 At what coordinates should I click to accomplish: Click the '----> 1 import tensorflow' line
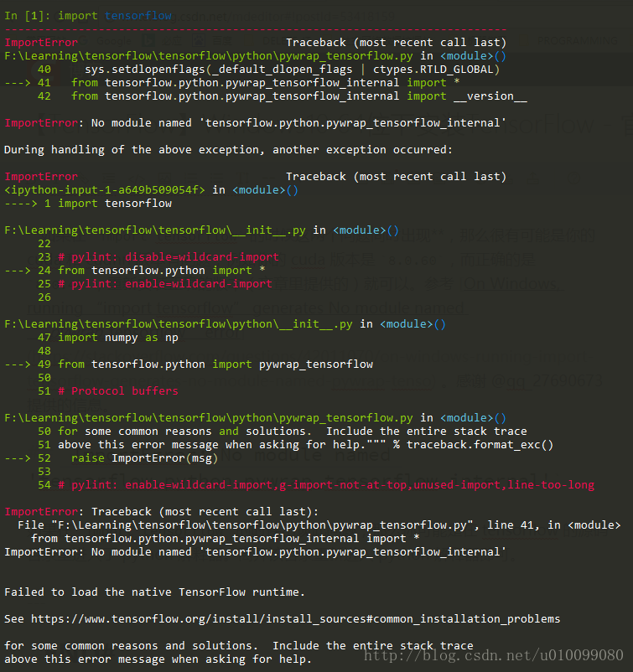point(88,203)
